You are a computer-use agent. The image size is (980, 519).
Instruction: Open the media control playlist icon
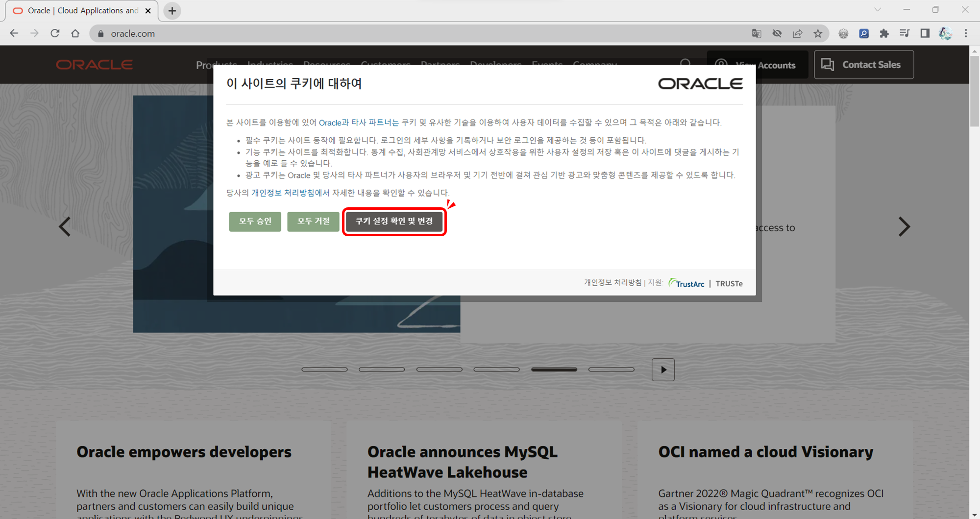pos(905,33)
